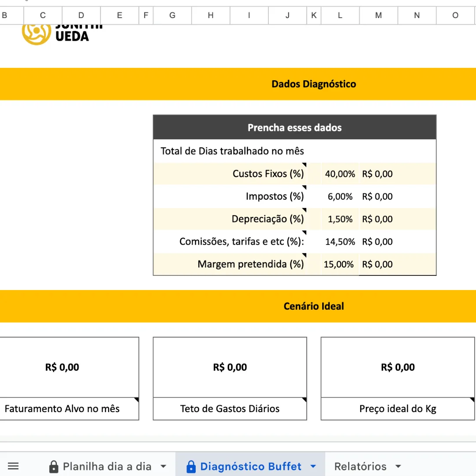
Task: Select column C header
Action: tap(43, 15)
